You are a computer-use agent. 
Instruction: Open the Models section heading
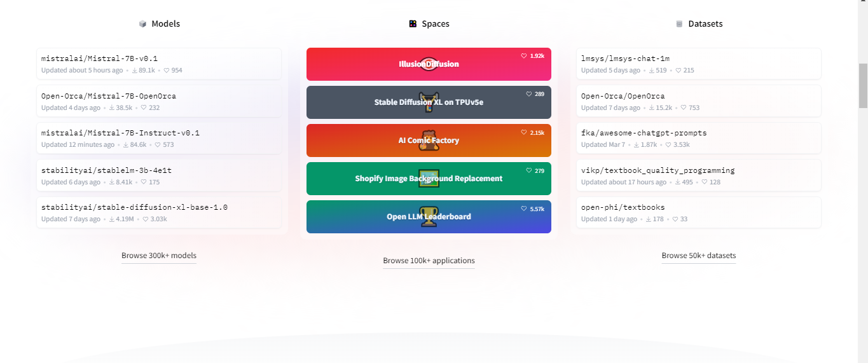click(x=165, y=24)
